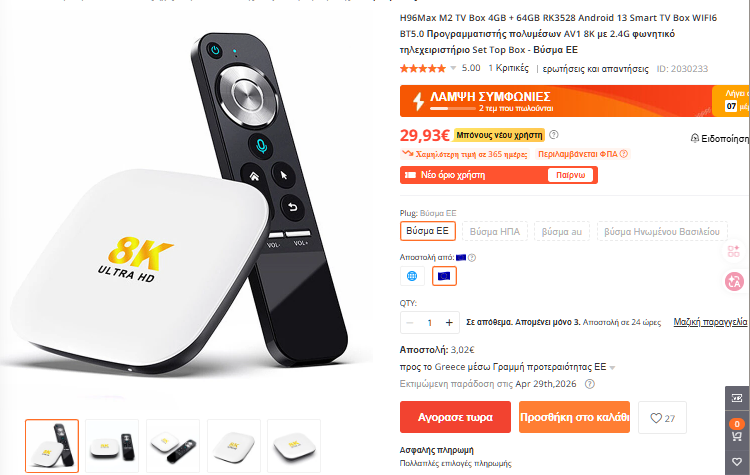Select the third product thumbnail image

point(173,446)
